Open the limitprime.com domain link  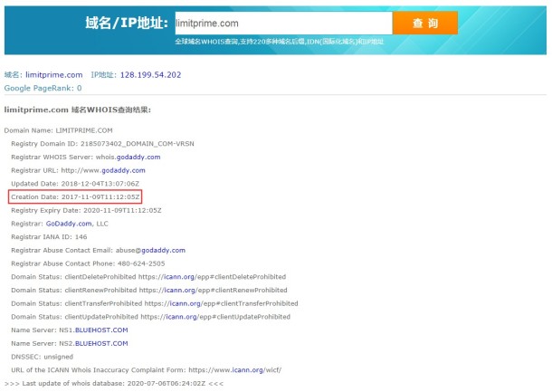(x=54, y=74)
